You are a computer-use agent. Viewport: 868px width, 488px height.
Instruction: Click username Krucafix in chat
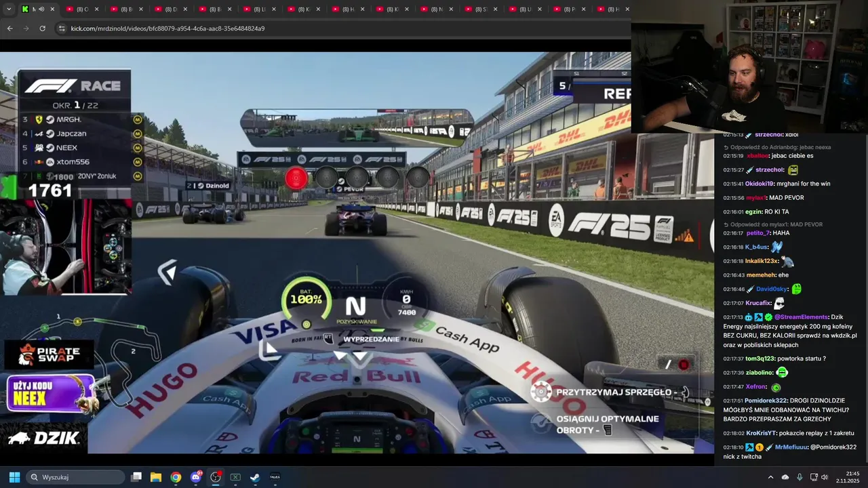point(758,304)
